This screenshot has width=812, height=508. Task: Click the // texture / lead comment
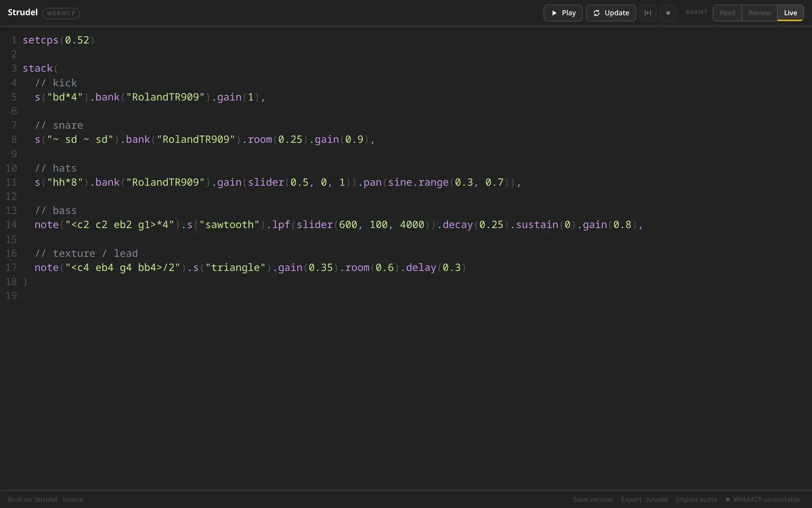[86, 253]
